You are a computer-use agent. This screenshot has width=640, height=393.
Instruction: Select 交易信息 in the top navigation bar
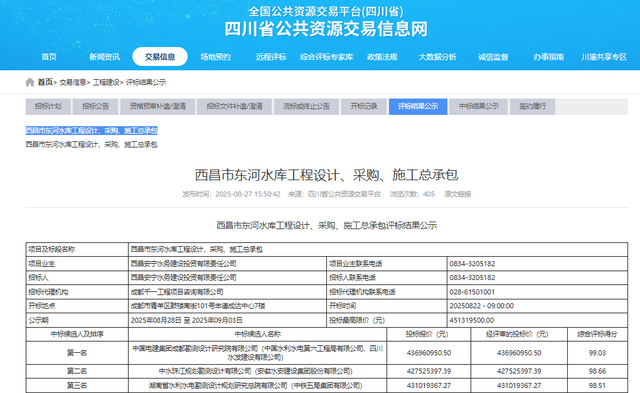pos(160,57)
